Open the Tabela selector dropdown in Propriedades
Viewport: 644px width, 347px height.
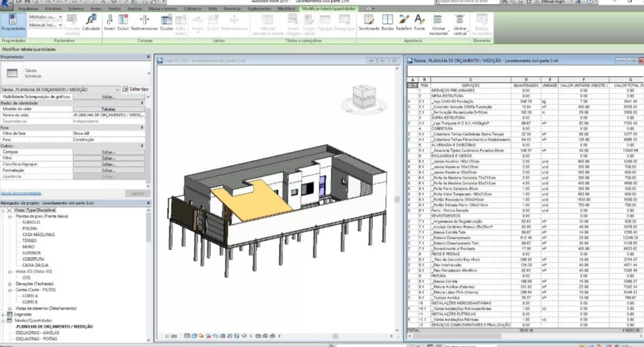[x=60, y=89]
